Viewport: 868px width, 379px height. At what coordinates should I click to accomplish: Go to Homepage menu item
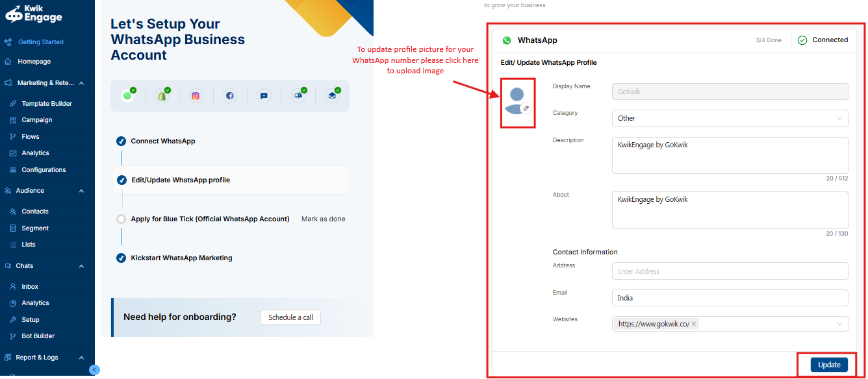(34, 62)
